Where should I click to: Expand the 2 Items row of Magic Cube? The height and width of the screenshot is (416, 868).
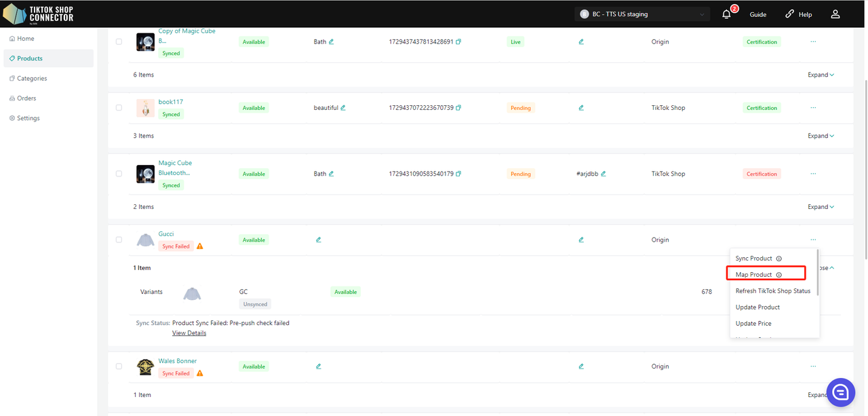click(x=821, y=207)
